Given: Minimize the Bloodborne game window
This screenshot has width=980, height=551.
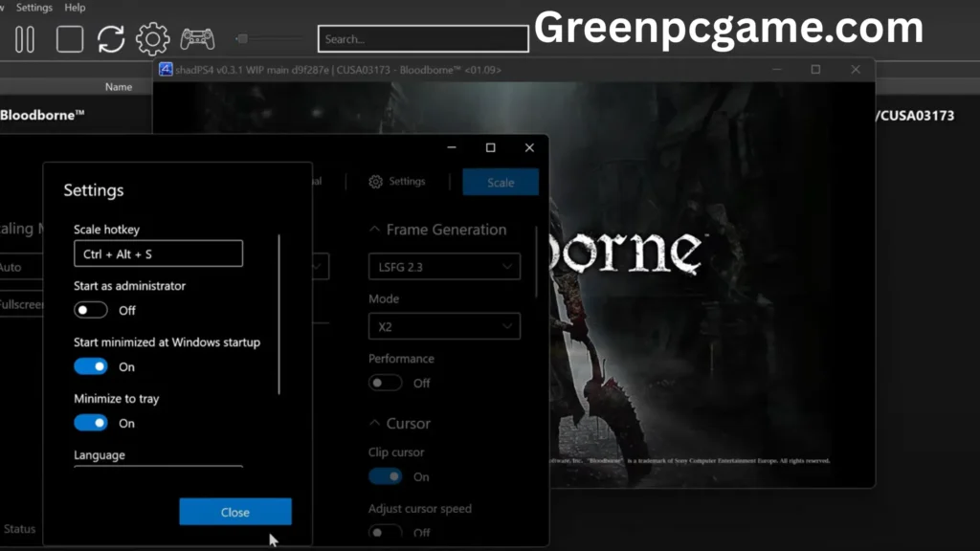Looking at the screenshot, I should 777,69.
